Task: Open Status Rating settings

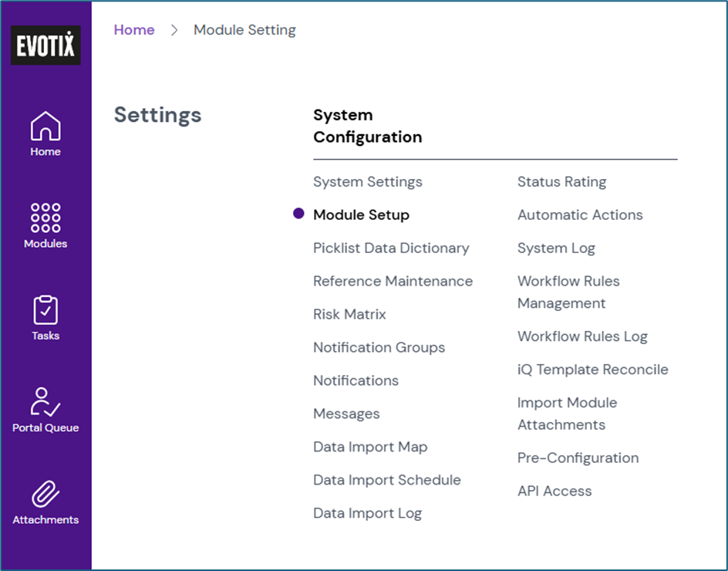Action: pyautogui.click(x=561, y=182)
